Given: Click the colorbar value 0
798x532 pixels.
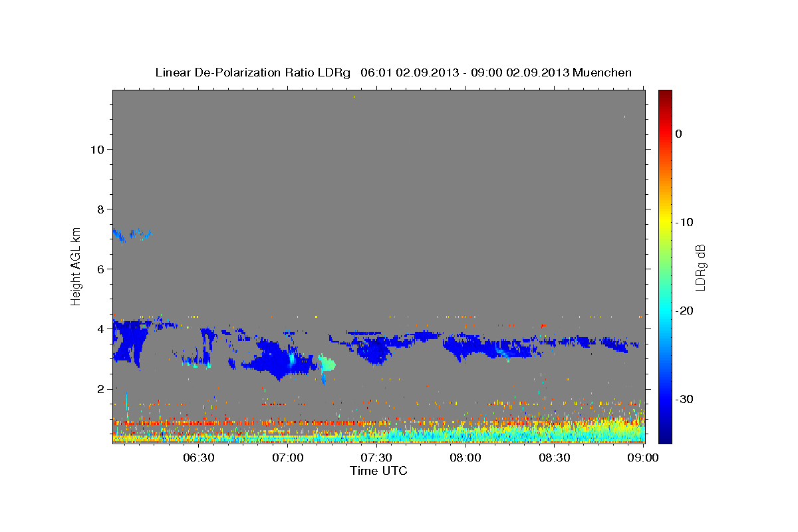Looking at the screenshot, I should point(678,134).
